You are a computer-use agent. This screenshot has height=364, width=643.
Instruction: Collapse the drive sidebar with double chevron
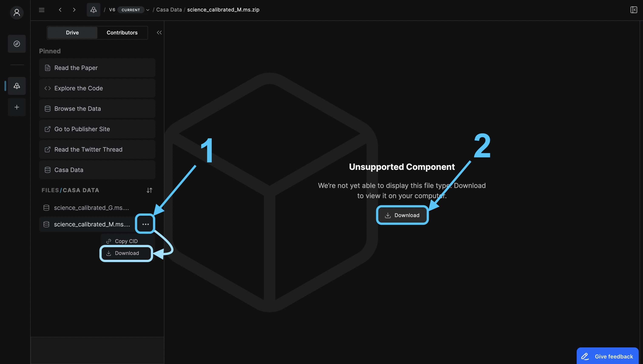click(x=159, y=33)
